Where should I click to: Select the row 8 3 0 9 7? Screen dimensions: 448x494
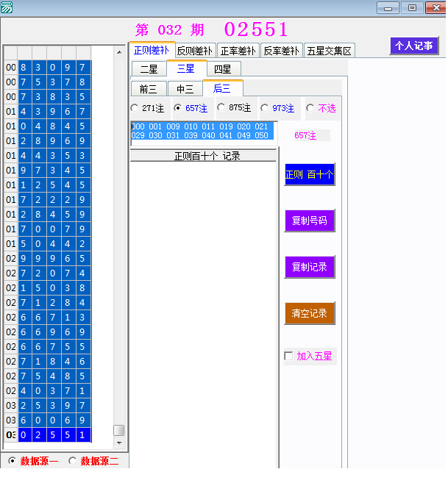pyautogui.click(x=48, y=68)
